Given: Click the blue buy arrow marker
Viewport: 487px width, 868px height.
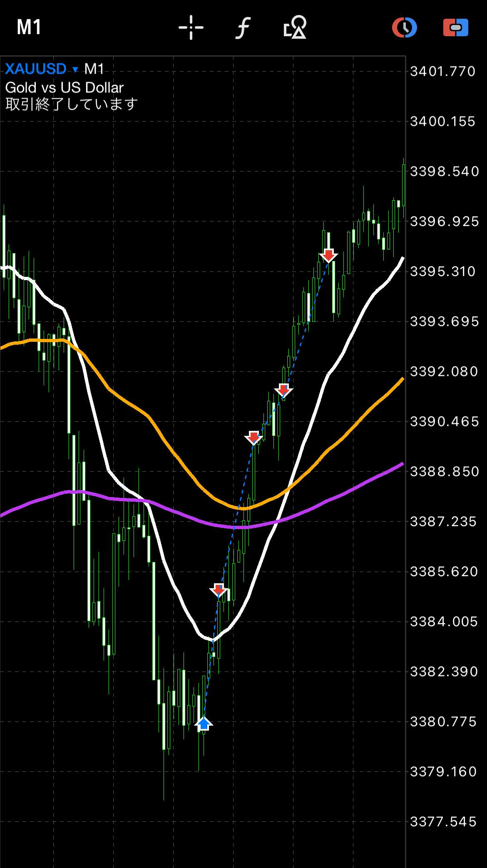Looking at the screenshot, I should click(204, 723).
